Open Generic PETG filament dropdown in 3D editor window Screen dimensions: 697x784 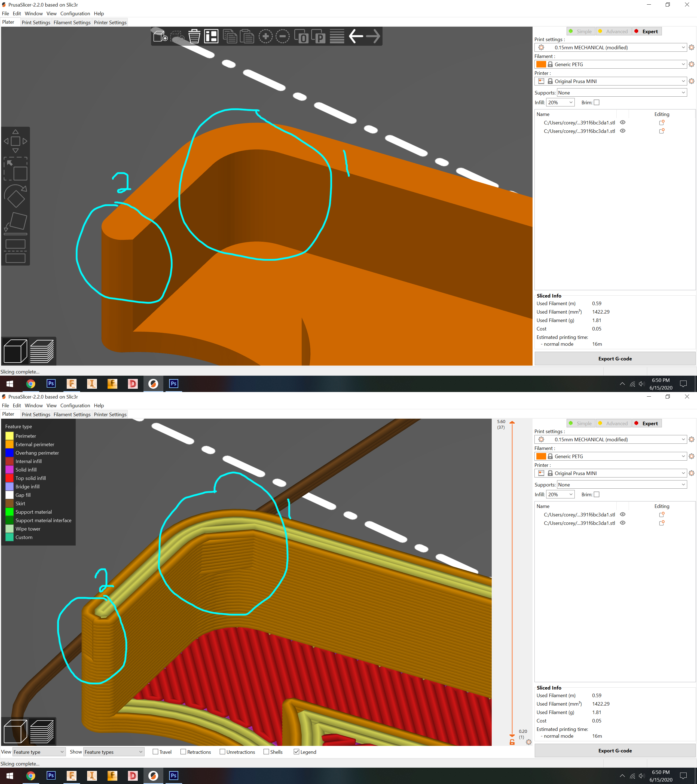(x=610, y=64)
